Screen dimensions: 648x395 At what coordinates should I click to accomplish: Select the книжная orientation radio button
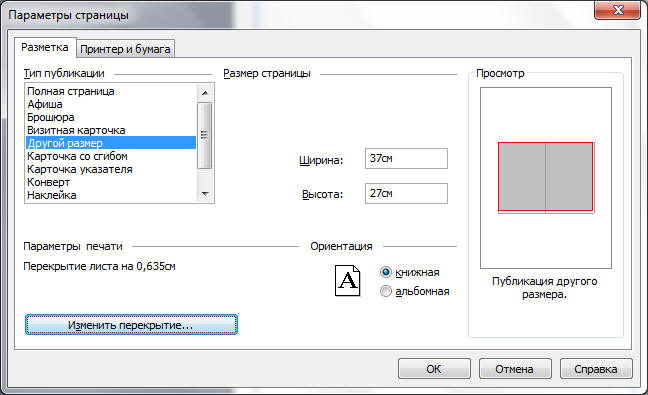386,272
